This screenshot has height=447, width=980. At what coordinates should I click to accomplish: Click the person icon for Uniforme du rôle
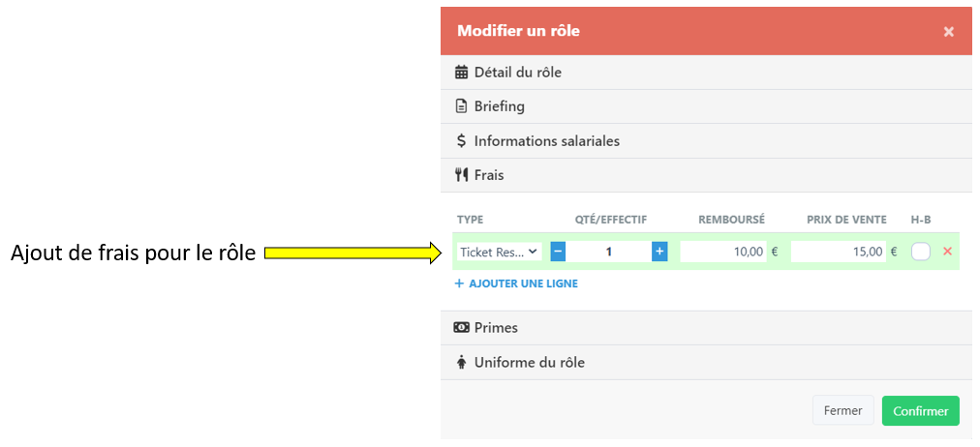tap(461, 363)
